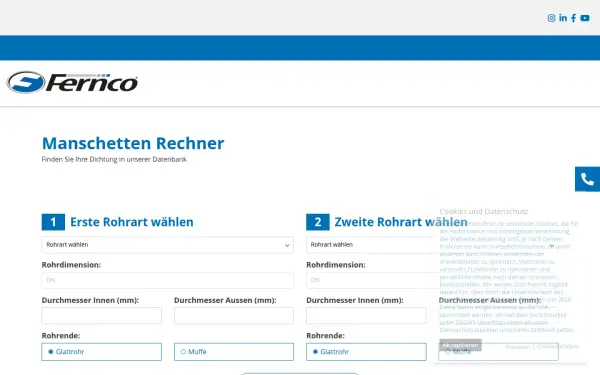Image resolution: width=600 pixels, height=375 pixels.
Task: Click Anpassen in the cookie notice
Action: pyautogui.click(x=517, y=347)
